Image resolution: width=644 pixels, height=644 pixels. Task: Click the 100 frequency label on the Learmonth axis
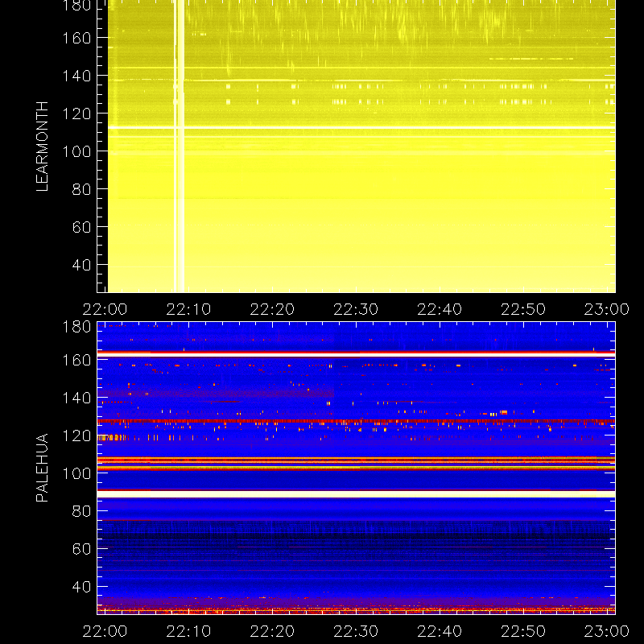click(x=76, y=151)
